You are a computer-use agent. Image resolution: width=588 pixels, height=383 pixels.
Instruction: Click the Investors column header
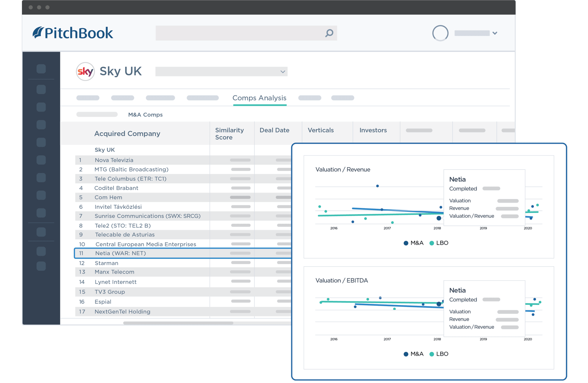point(373,130)
